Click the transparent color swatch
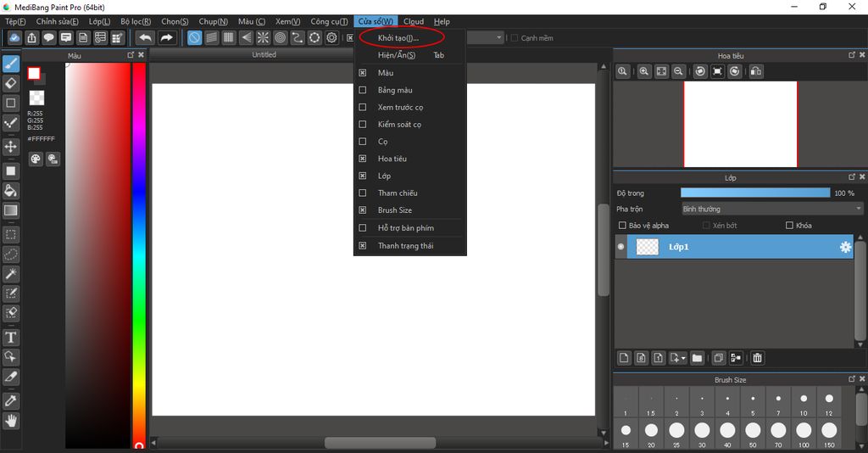 click(36, 98)
